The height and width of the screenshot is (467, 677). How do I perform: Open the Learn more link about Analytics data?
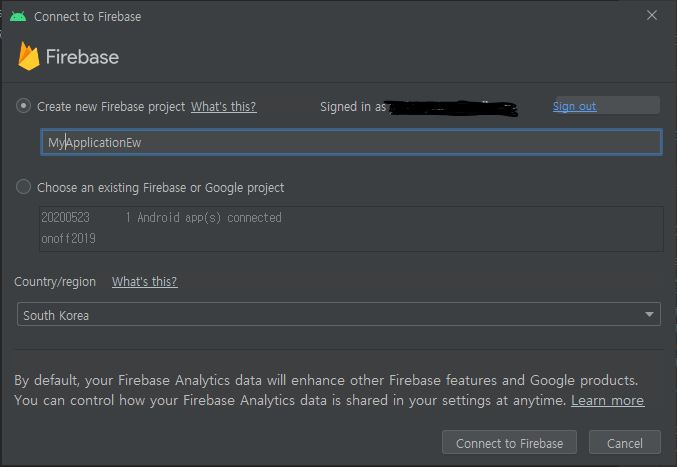click(607, 401)
